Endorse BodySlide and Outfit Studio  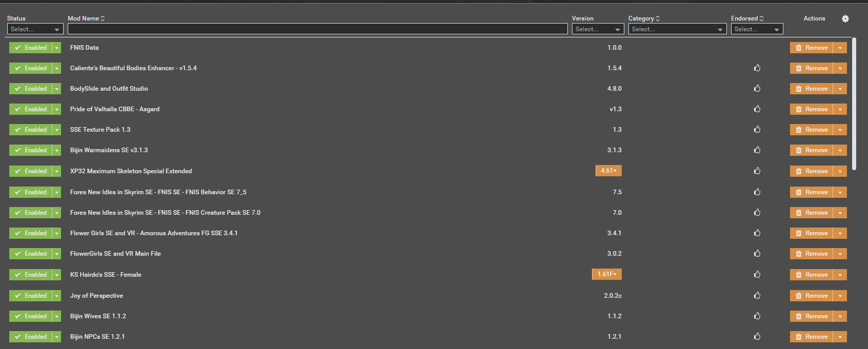coord(757,88)
